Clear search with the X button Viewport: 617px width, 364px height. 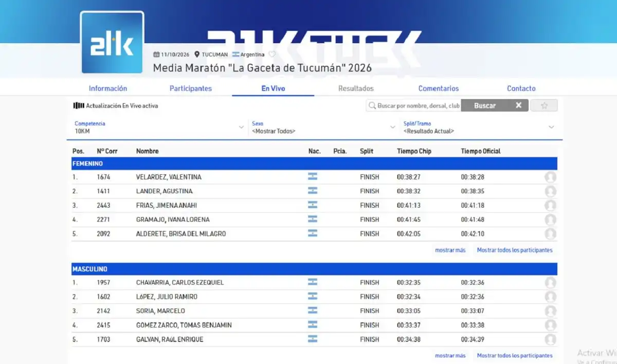pyautogui.click(x=519, y=105)
